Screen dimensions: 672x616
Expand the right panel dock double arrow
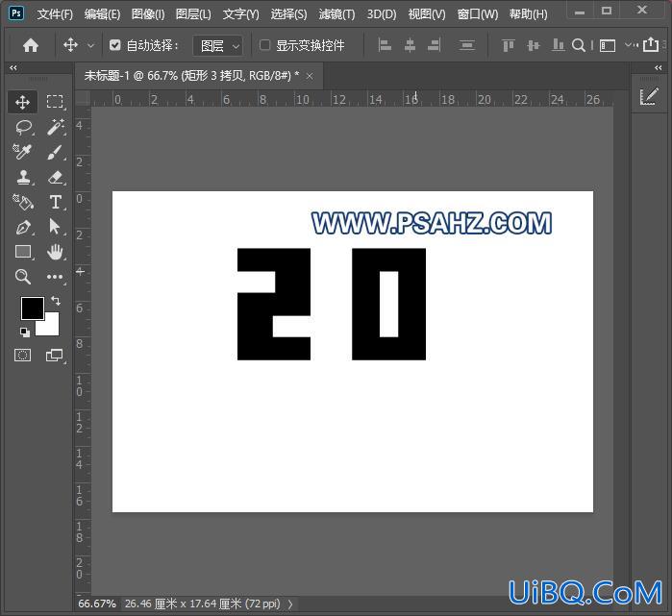pos(659,67)
